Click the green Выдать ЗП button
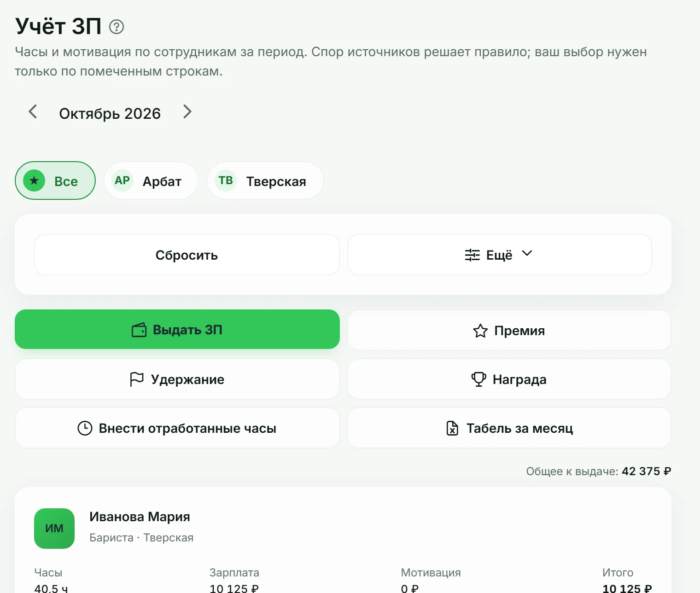This screenshot has height=593, width=700. (177, 329)
